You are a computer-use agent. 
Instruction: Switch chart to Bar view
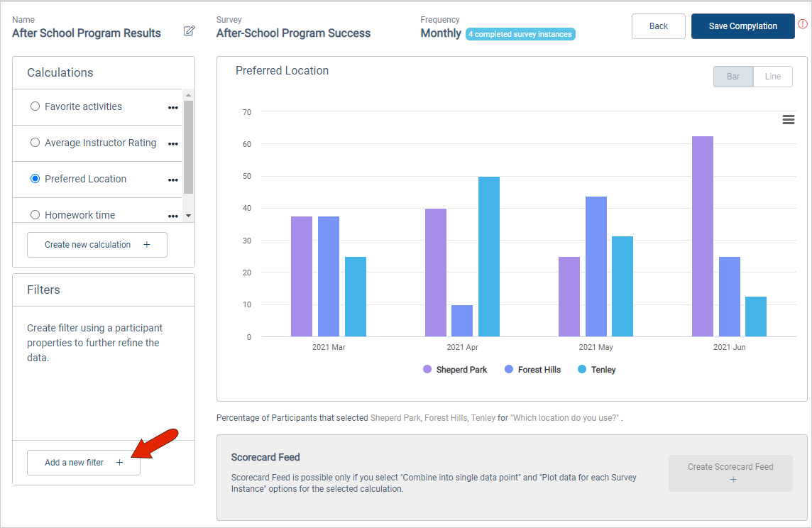click(733, 77)
